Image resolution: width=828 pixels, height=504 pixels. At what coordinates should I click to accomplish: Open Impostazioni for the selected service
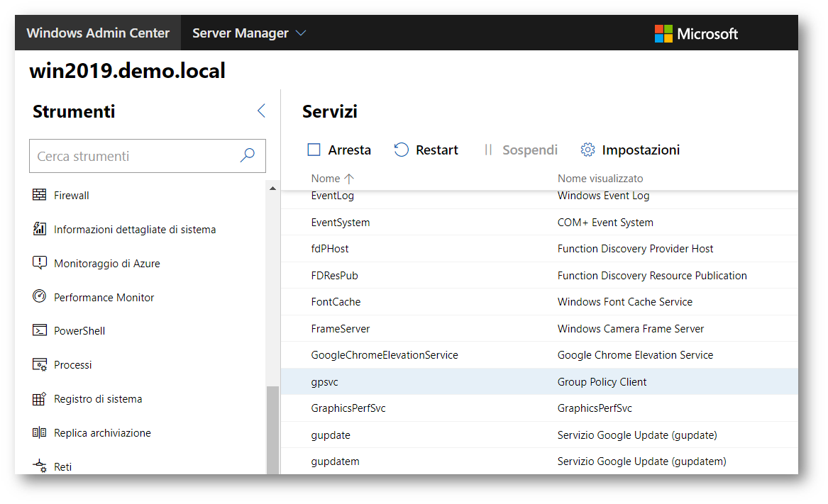[630, 150]
